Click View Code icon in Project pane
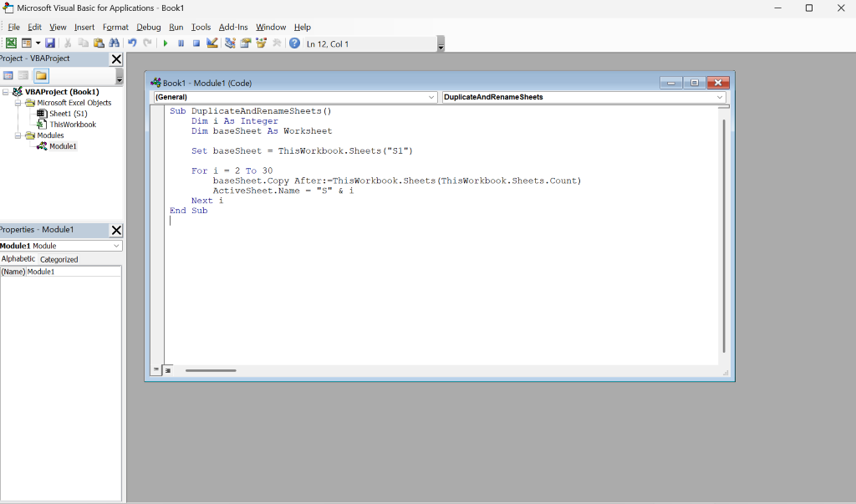The width and height of the screenshot is (856, 504). pos(8,76)
